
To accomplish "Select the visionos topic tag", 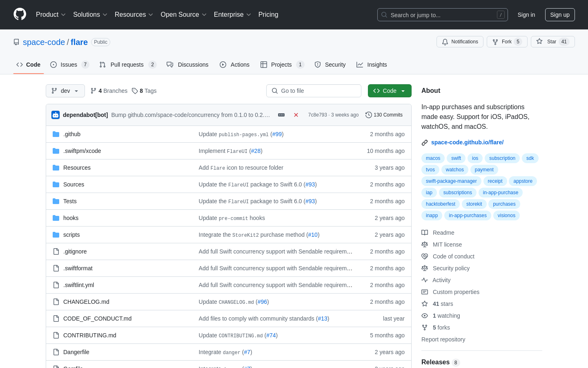I will [x=506, y=215].
